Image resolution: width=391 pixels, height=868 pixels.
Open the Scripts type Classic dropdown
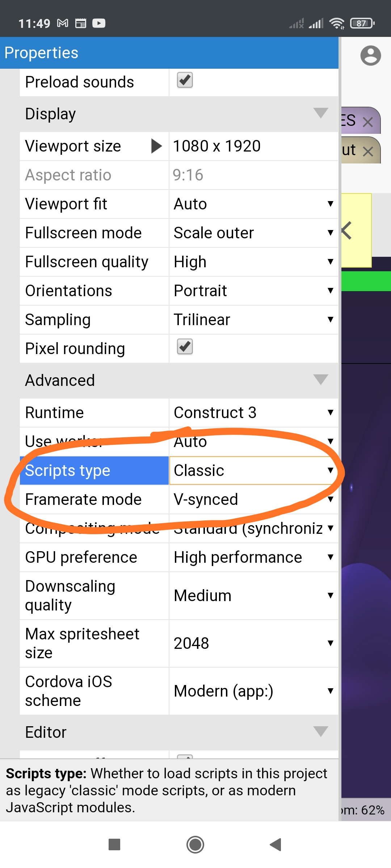[253, 471]
